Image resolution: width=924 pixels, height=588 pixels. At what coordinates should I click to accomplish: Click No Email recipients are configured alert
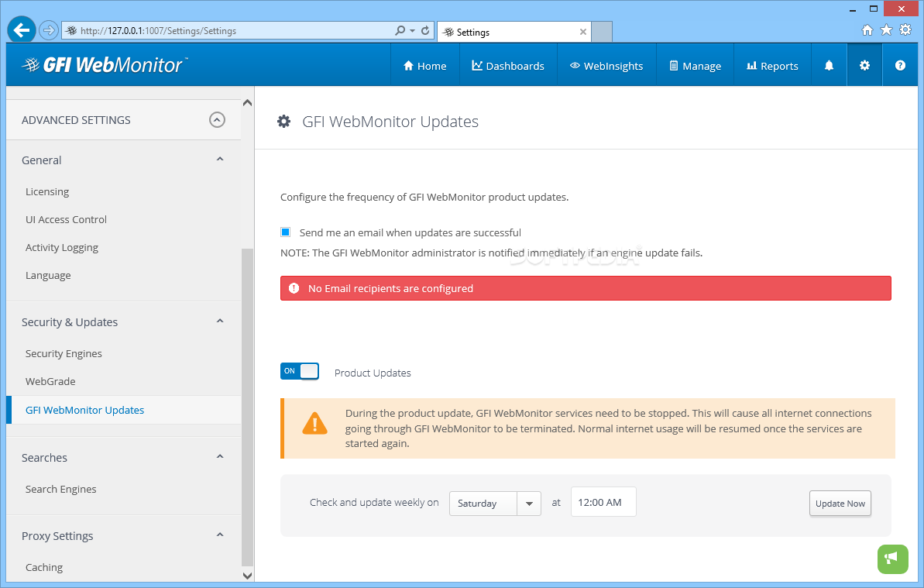(586, 288)
